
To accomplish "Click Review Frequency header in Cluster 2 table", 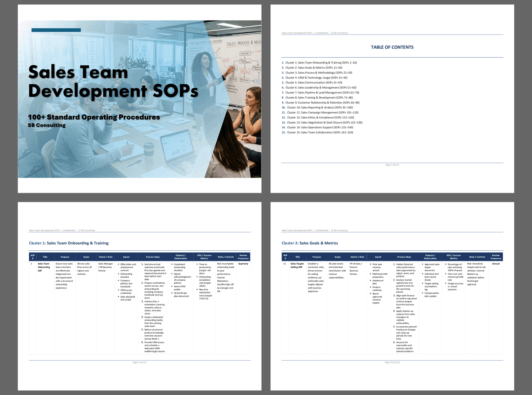I will tap(496, 257).
